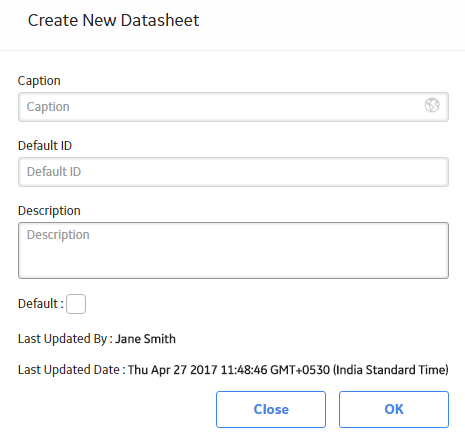Confirm with the OK button
The width and height of the screenshot is (465, 445).
[394, 409]
